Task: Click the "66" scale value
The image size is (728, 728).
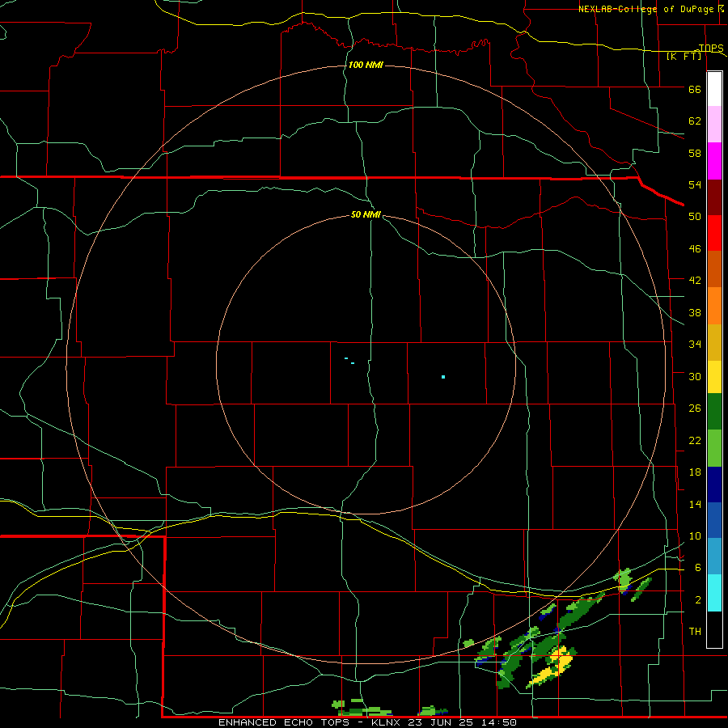Action: (x=695, y=89)
